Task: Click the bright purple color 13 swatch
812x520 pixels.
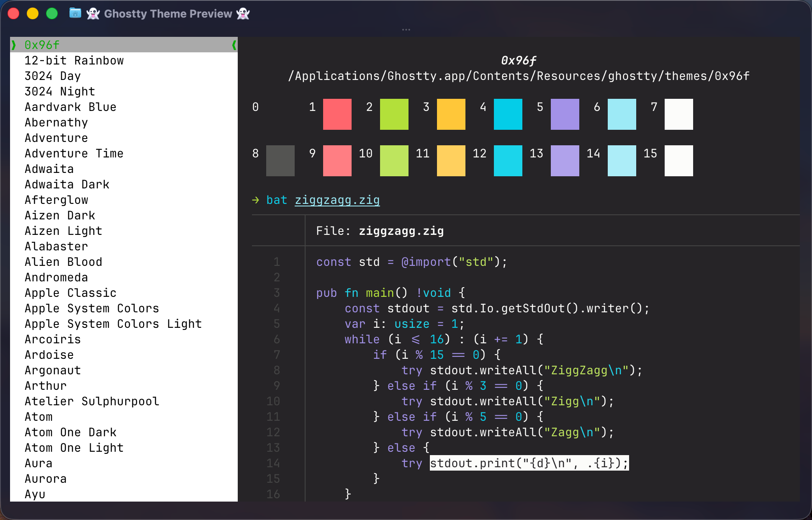Action: (565, 161)
